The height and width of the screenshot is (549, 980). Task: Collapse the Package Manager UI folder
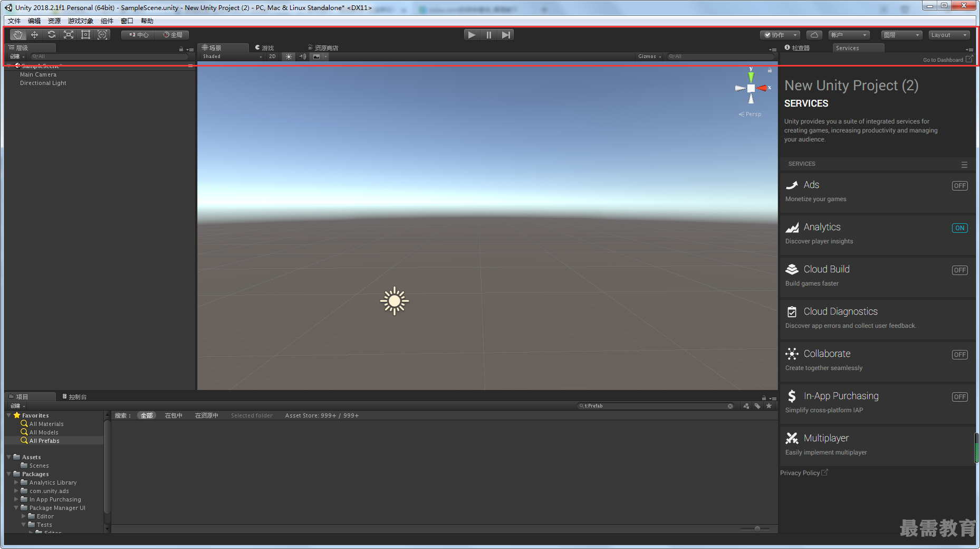pyautogui.click(x=16, y=508)
